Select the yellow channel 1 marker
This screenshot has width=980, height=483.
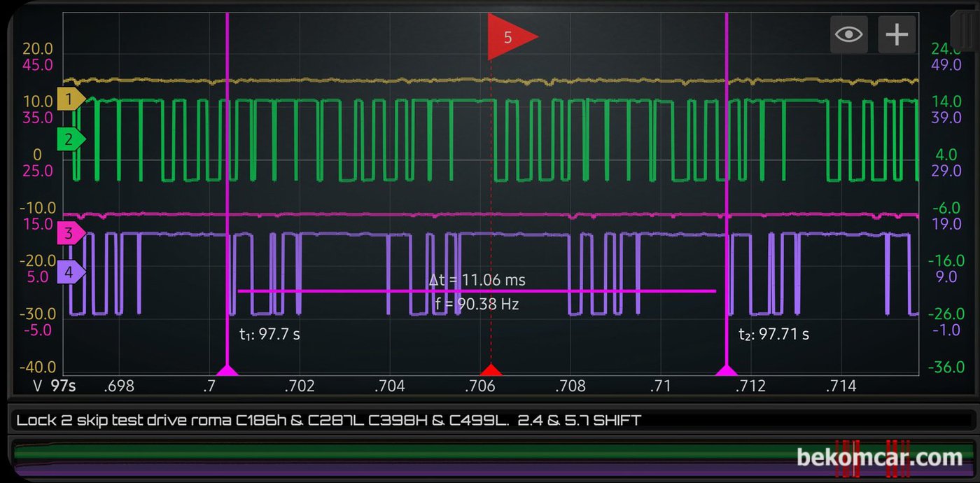(x=71, y=99)
